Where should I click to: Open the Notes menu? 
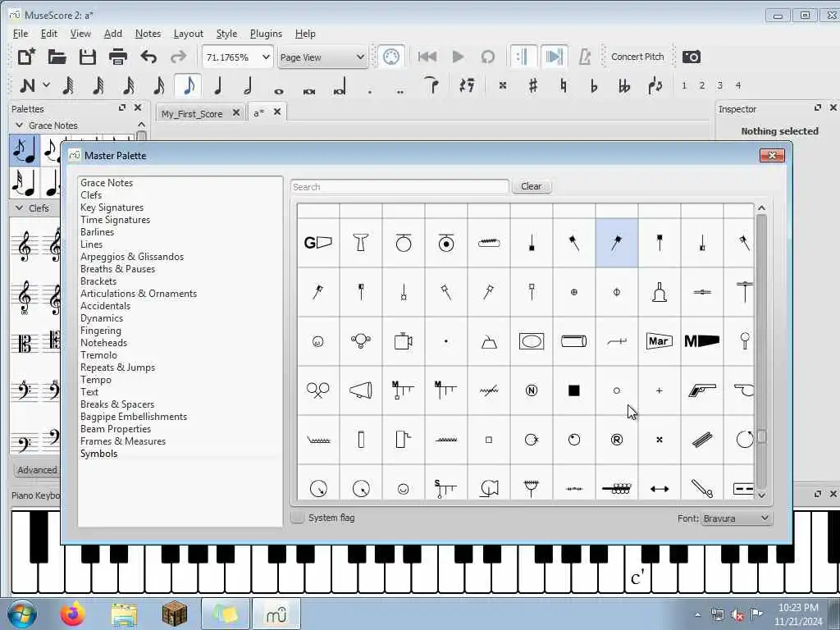(148, 33)
